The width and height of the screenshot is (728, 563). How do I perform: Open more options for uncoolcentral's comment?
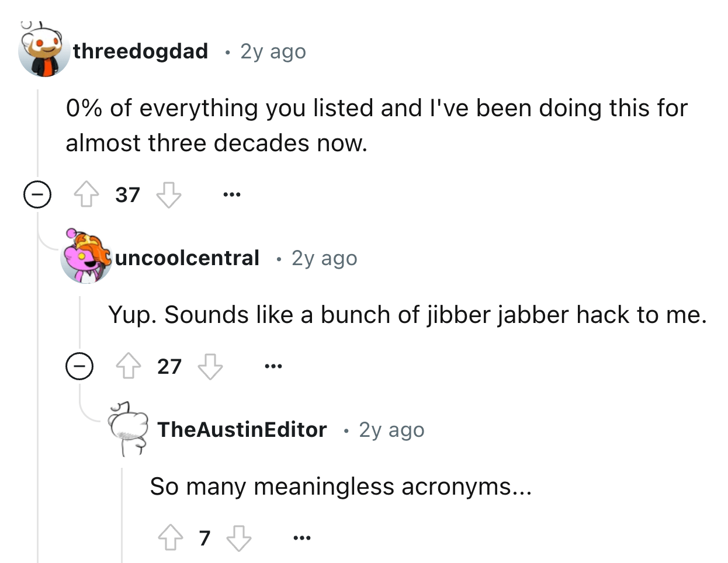[273, 366]
